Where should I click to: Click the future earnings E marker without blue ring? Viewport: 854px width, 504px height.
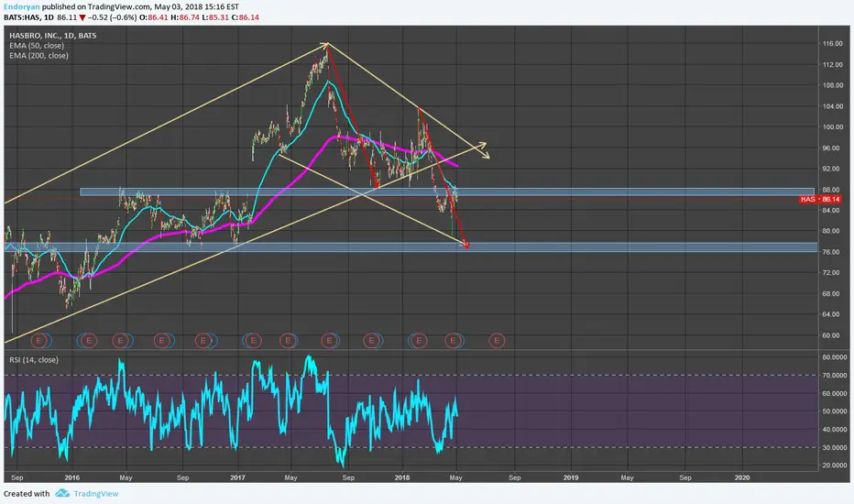click(x=496, y=341)
